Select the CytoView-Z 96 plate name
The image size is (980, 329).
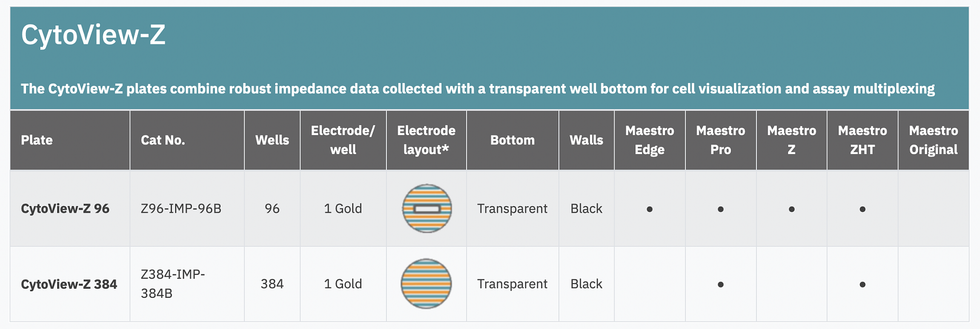(65, 209)
